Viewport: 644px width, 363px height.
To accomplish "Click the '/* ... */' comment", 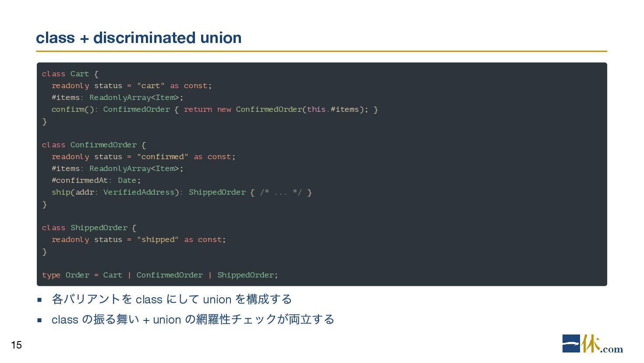I will point(281,192).
